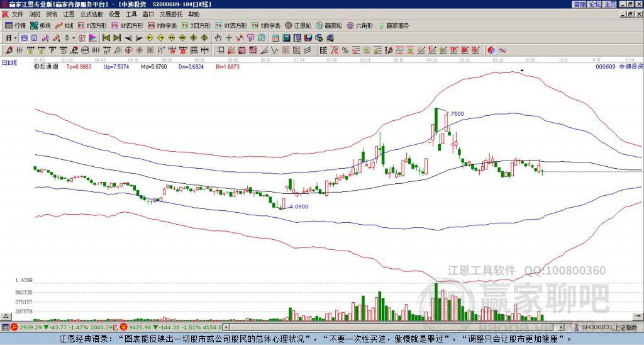Open the 9P四方形 tool

[127, 25]
